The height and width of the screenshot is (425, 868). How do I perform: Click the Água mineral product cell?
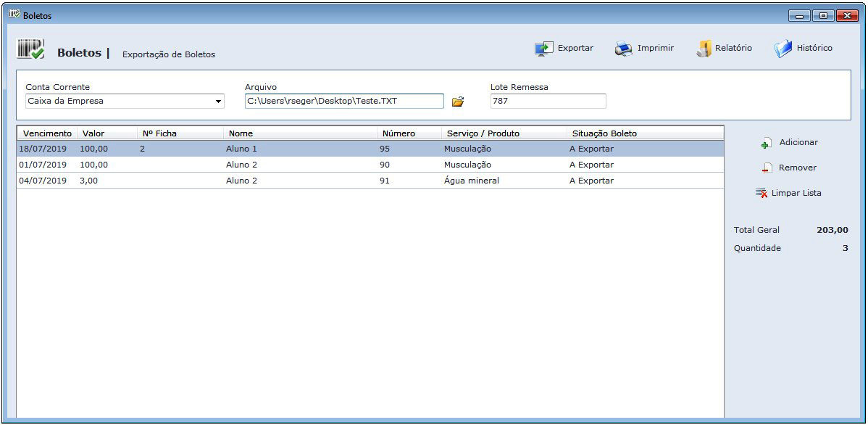(x=471, y=181)
